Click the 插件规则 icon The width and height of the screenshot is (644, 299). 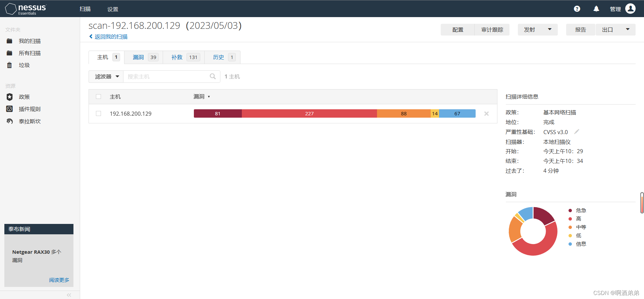[9, 109]
